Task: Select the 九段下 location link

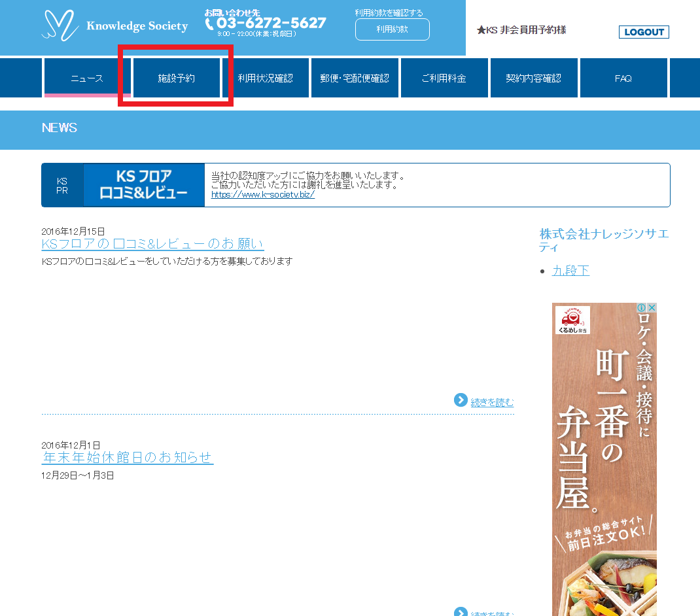Action: coord(570,271)
